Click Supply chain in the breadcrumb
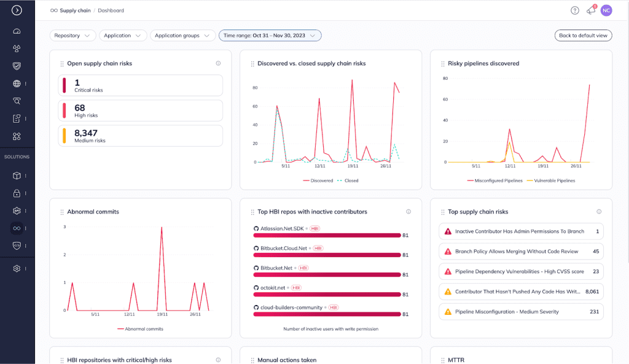This screenshot has width=629, height=364. 74,10
